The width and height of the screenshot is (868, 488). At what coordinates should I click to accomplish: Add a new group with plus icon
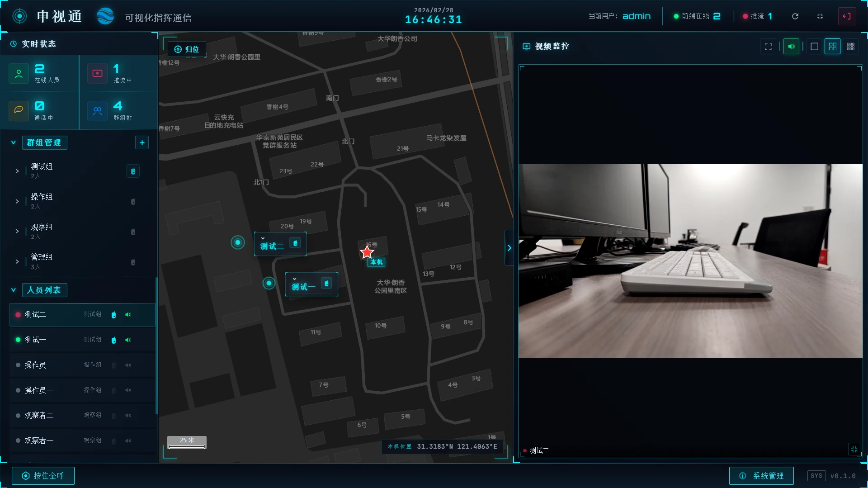coord(142,143)
